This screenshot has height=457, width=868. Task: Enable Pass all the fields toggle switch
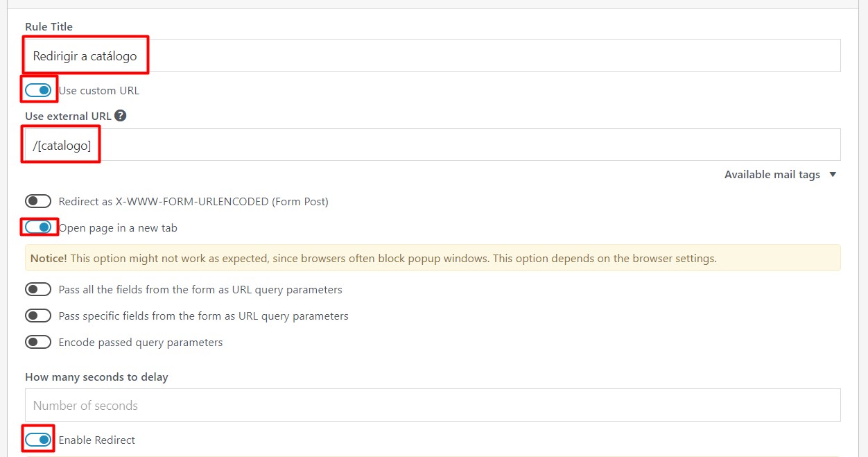pos(38,289)
